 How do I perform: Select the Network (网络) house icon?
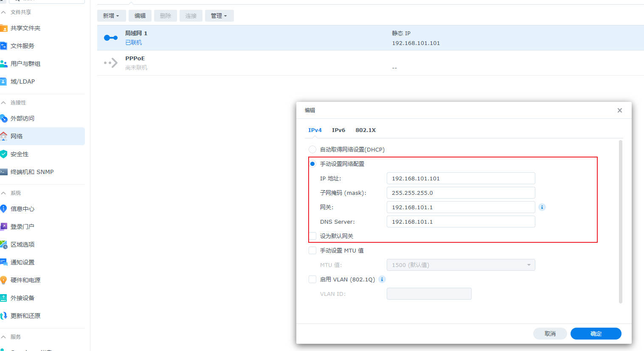point(3,136)
